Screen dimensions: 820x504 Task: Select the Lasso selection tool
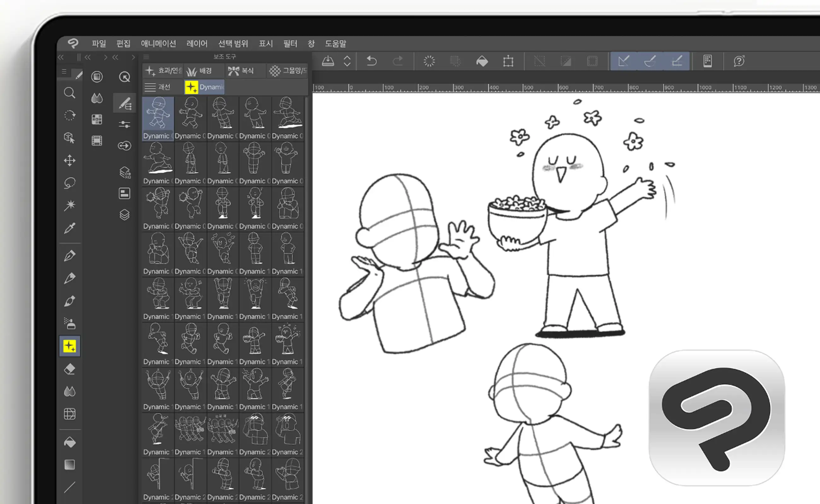[69, 183]
